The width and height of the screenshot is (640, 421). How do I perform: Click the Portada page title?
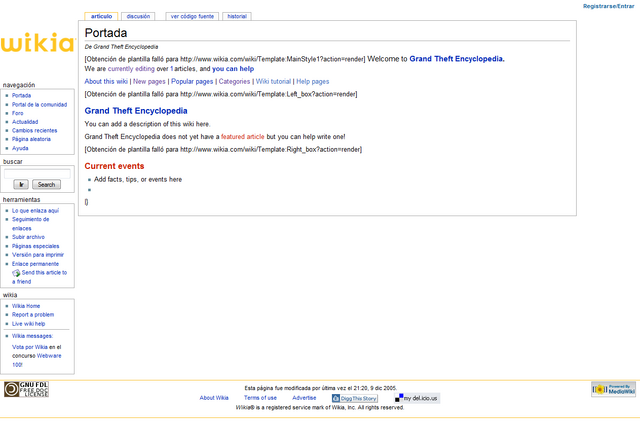[106, 33]
